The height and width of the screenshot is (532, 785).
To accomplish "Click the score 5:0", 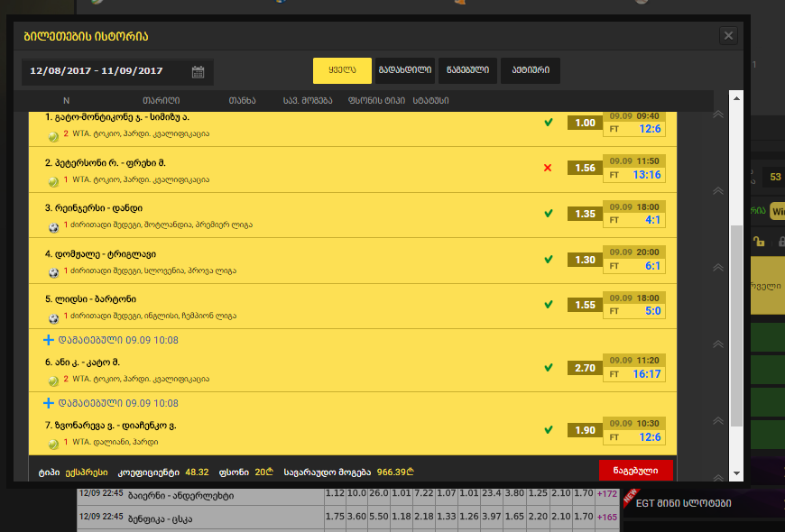I will pos(653,311).
